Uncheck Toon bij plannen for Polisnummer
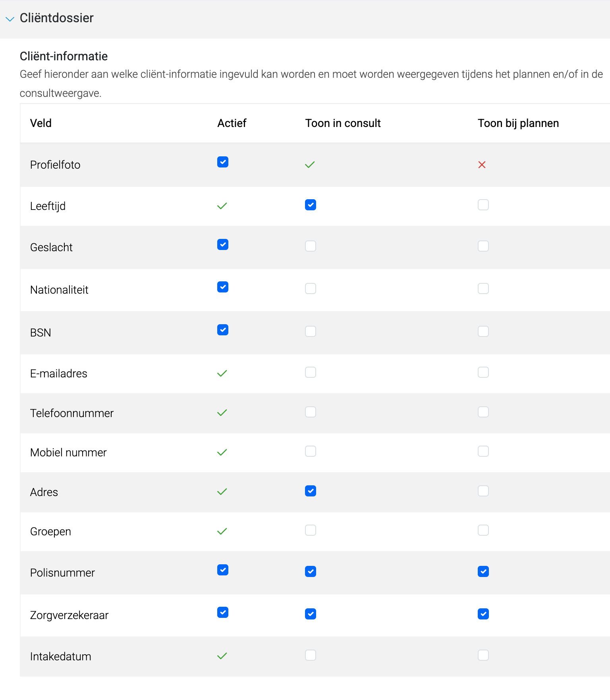This screenshot has height=700, width=610. (x=483, y=571)
